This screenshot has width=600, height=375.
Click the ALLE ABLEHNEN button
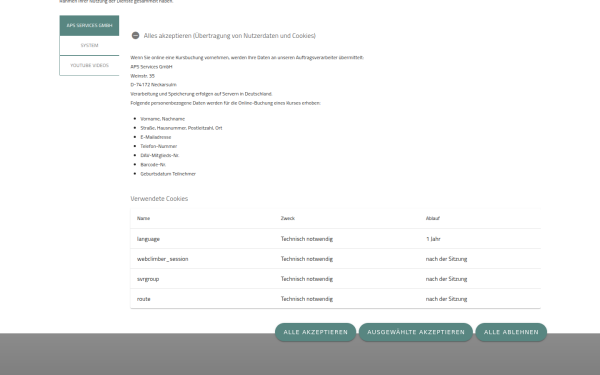511,332
